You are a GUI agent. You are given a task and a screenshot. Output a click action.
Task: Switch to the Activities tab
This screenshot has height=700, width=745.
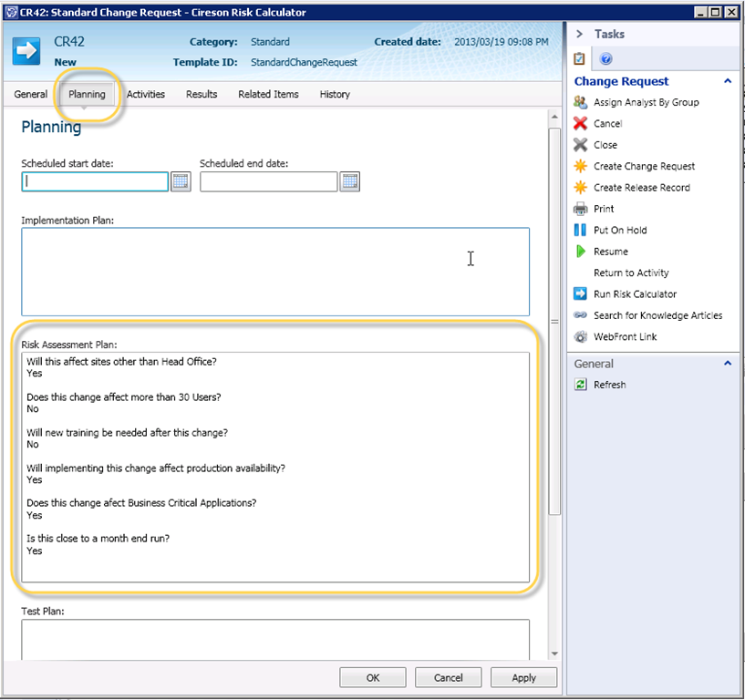click(147, 94)
